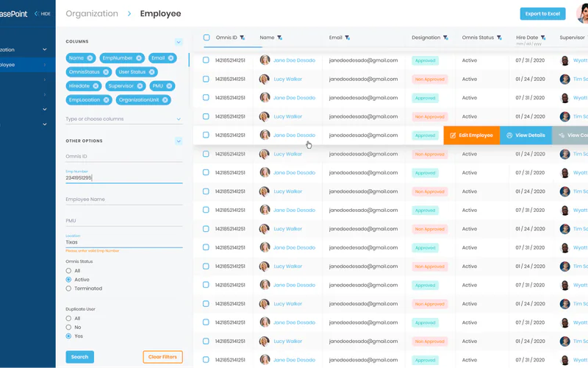Open Lucy Walker link in second row
The image size is (588, 368).
(x=287, y=79)
